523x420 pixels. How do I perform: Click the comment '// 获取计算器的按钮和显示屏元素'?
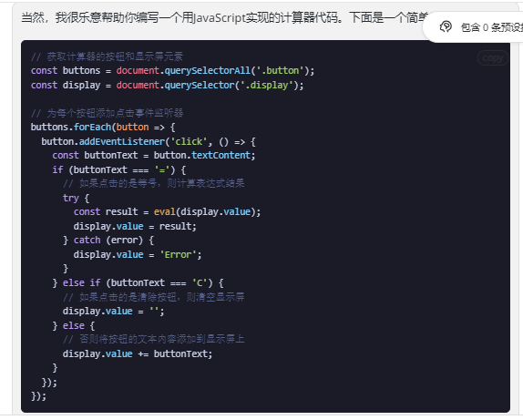[107, 56]
